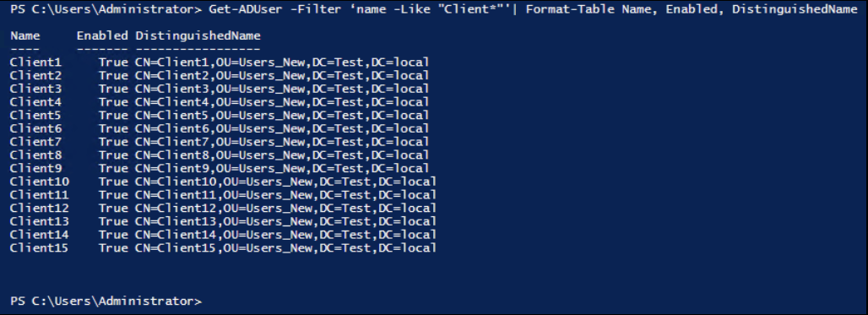Click the Name column header
This screenshot has height=315, width=868.
25,36
